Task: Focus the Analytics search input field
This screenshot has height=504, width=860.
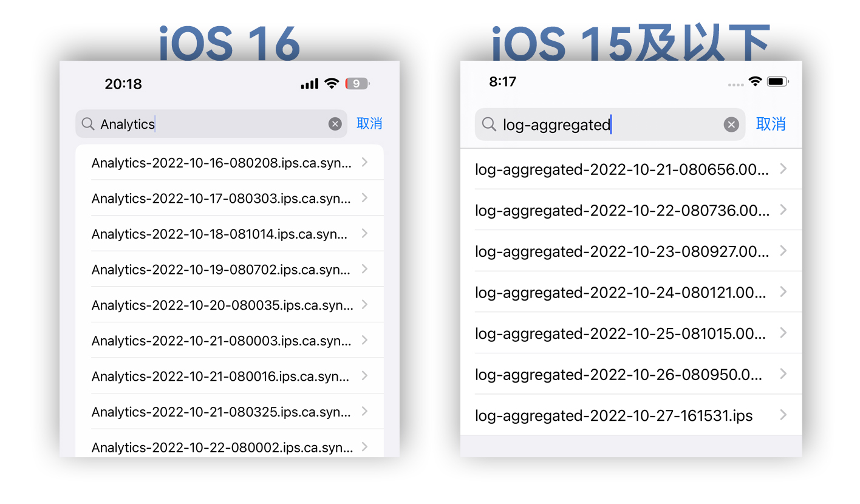Action: [211, 124]
